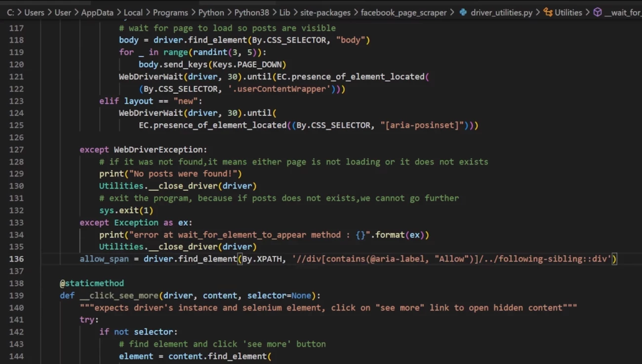
Task: Click Keys.PAGE_DOWN on line 120
Action: pyautogui.click(x=247, y=64)
